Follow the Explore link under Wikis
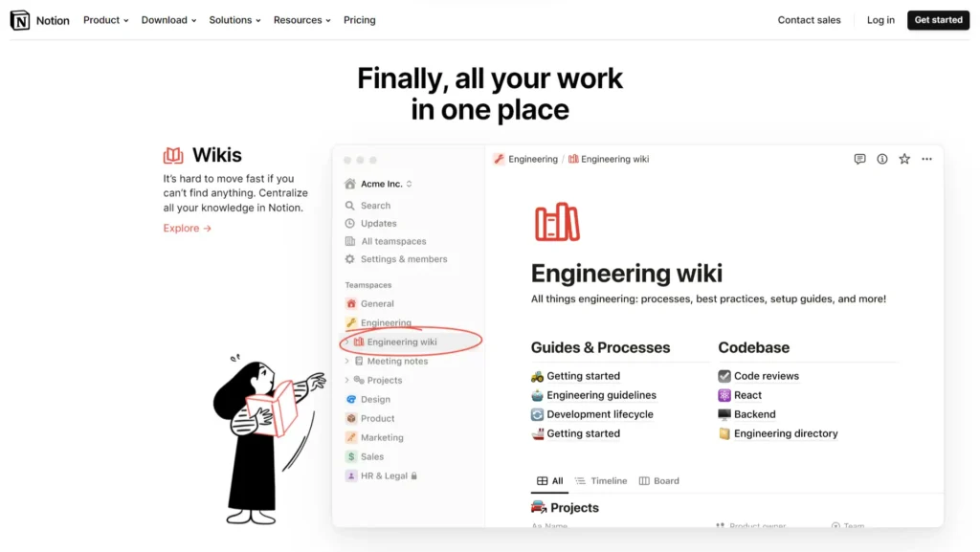 click(187, 229)
